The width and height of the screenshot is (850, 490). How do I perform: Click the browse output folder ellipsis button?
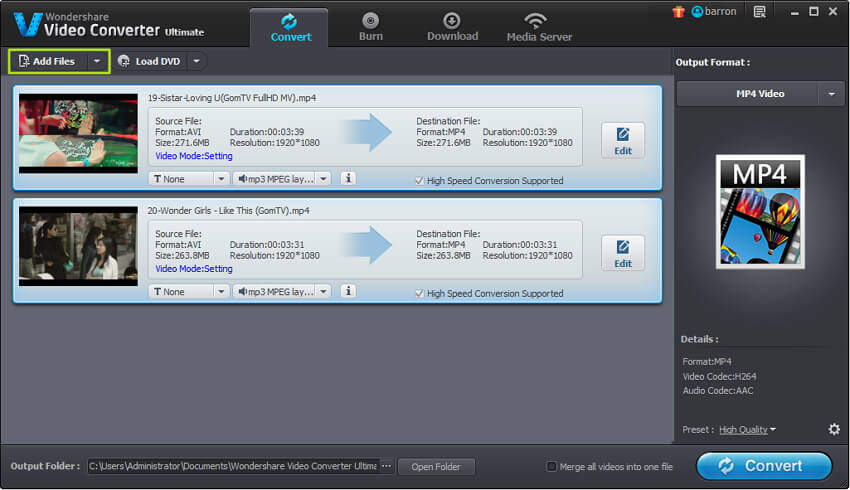386,467
